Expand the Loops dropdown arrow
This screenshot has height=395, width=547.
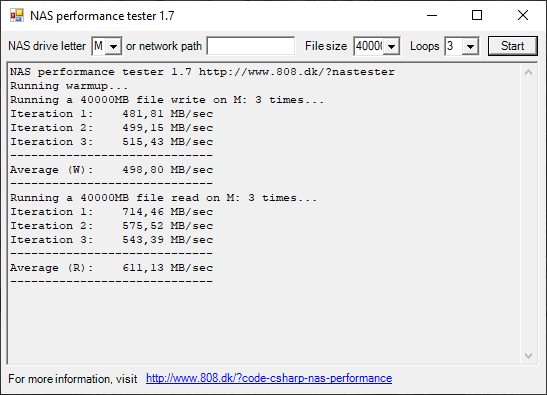point(470,46)
